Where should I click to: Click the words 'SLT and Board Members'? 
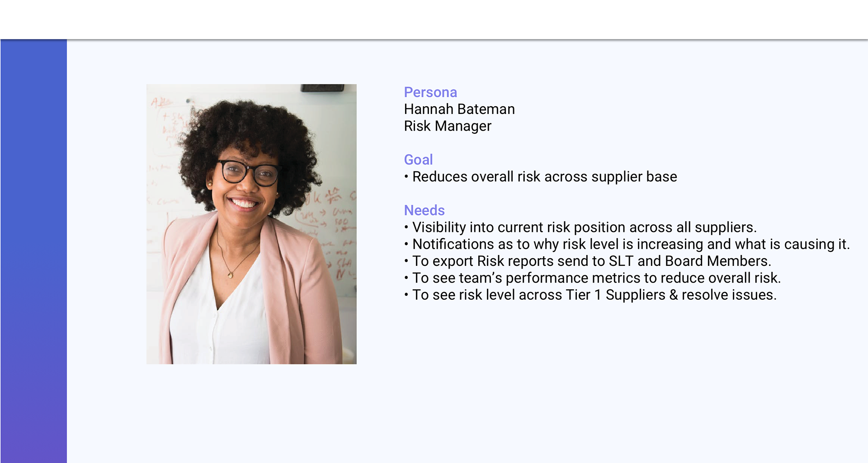click(690, 261)
